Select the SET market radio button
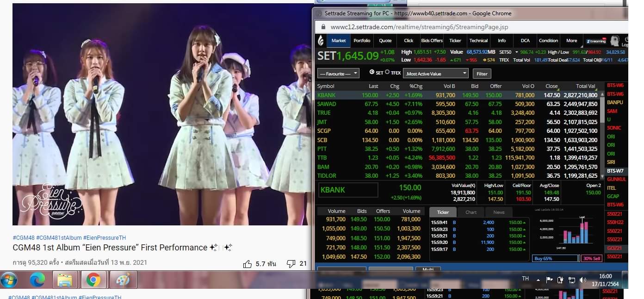 (372, 72)
